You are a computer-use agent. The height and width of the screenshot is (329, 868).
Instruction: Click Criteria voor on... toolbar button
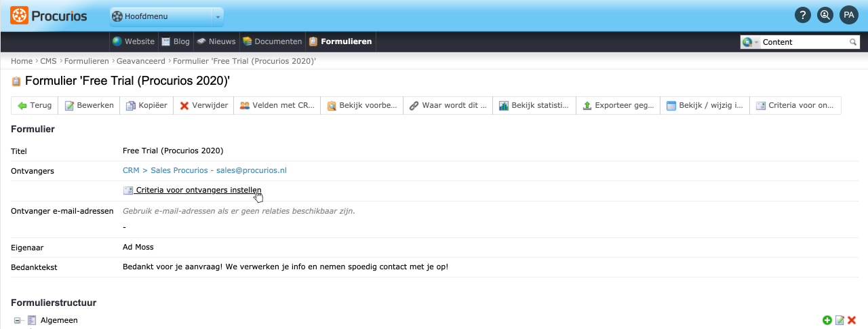[795, 106]
